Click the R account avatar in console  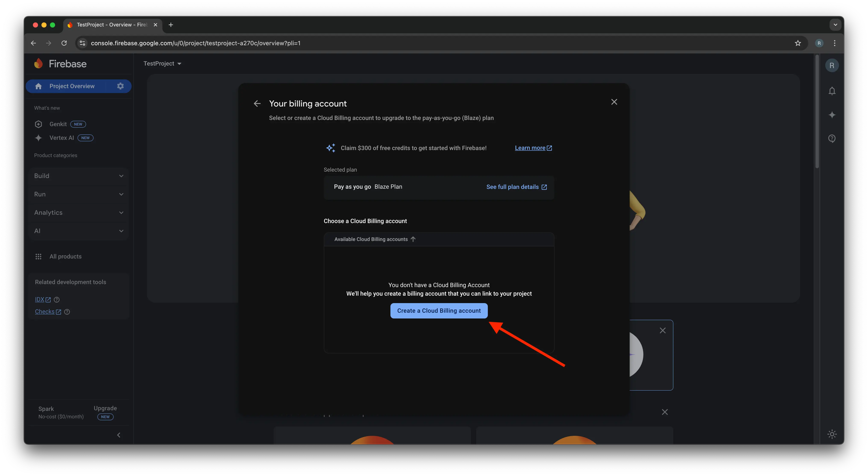[832, 65]
